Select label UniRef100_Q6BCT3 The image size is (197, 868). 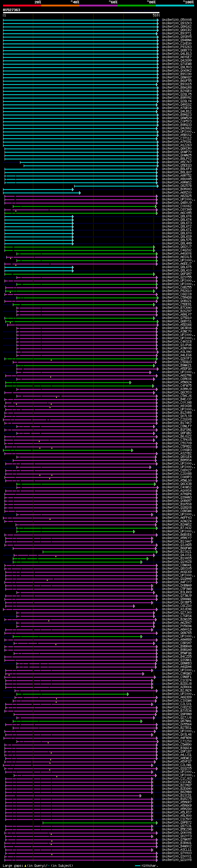click(x=177, y=50)
